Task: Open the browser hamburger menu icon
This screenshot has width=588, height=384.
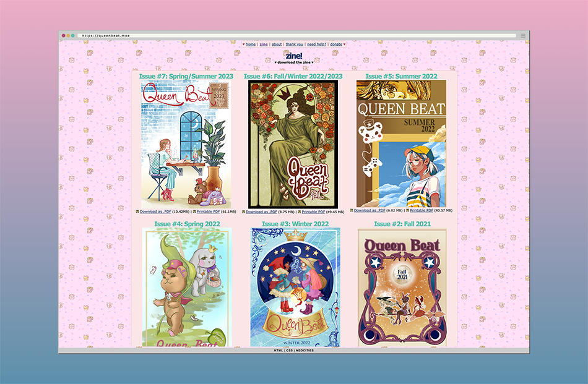Action: coord(523,36)
